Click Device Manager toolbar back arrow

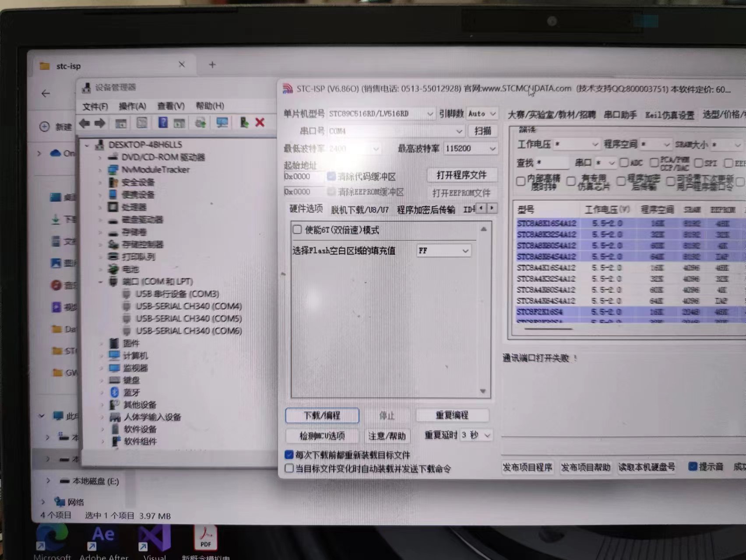pyautogui.click(x=84, y=123)
